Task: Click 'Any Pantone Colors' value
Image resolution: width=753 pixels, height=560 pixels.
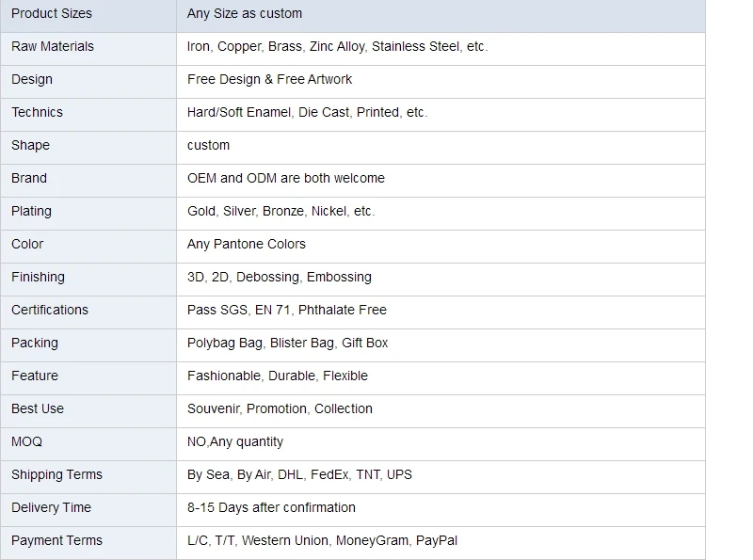Action: point(247,244)
